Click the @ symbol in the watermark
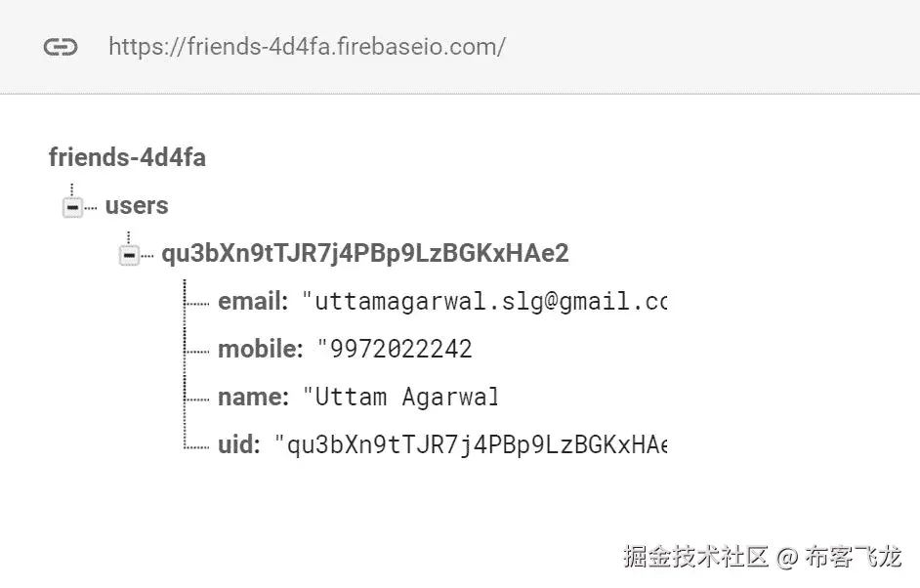 [x=787, y=557]
